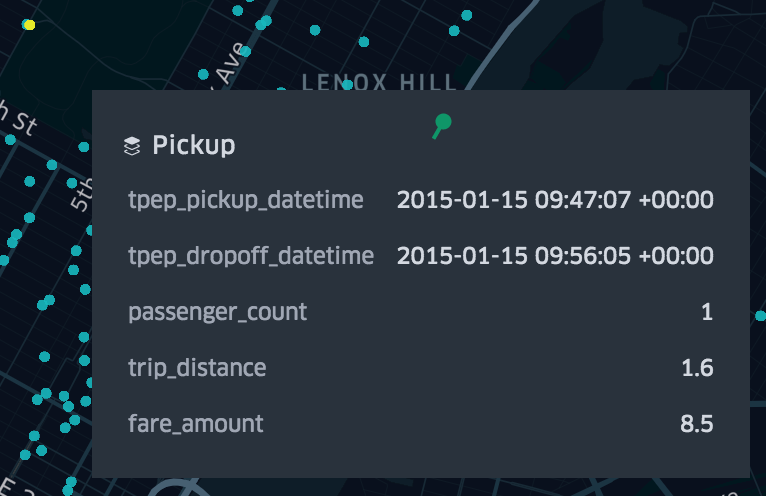Select the trip distance value 1.6
Image resolution: width=766 pixels, height=496 pixels.
click(697, 368)
